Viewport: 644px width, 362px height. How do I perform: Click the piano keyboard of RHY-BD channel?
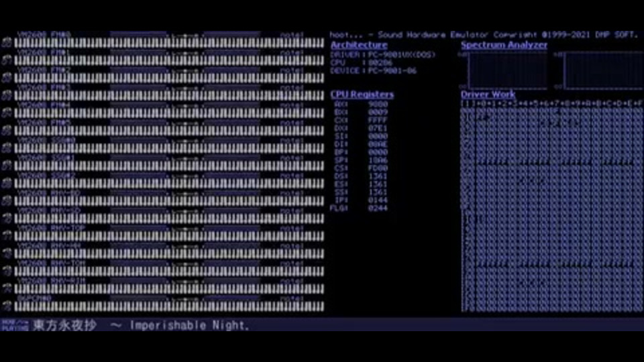pos(169,200)
